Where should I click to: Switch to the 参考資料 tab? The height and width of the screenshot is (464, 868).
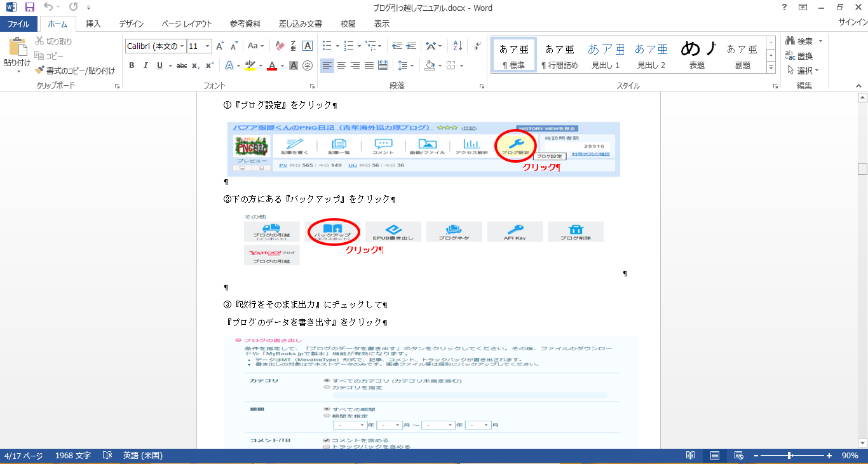point(245,24)
